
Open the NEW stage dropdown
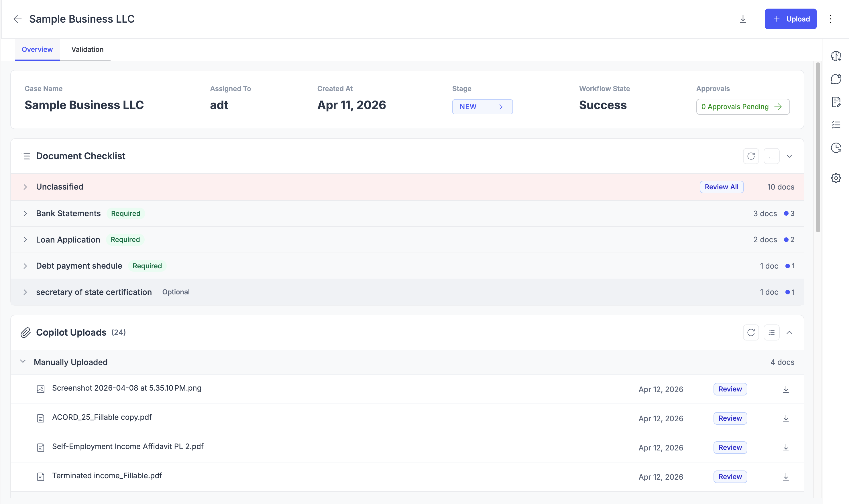click(x=482, y=107)
